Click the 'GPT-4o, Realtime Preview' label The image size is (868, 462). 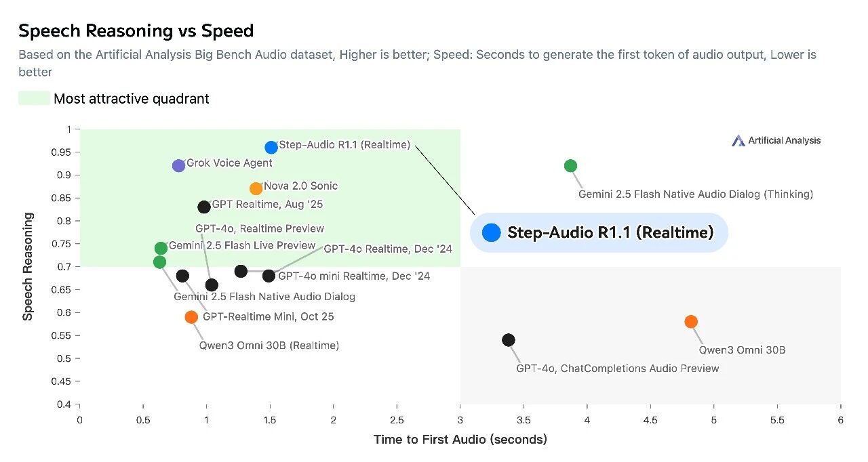[x=260, y=229]
